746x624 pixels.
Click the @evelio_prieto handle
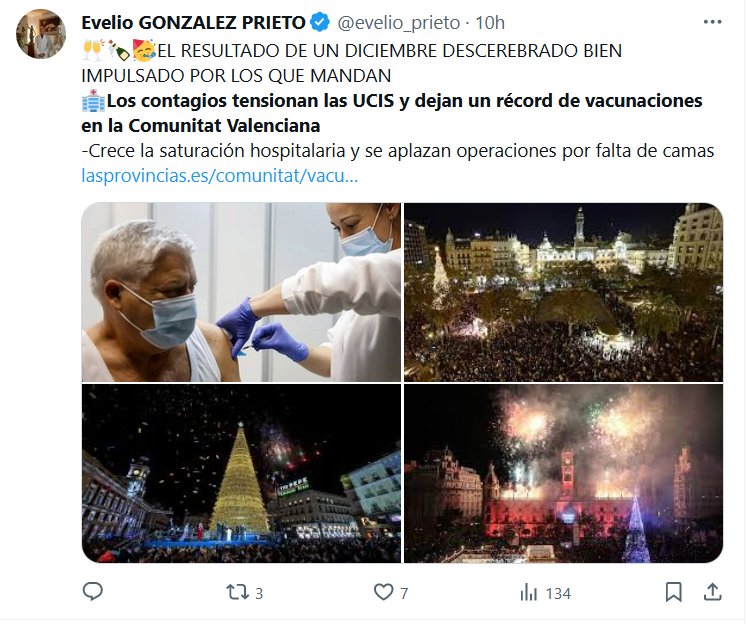click(399, 23)
